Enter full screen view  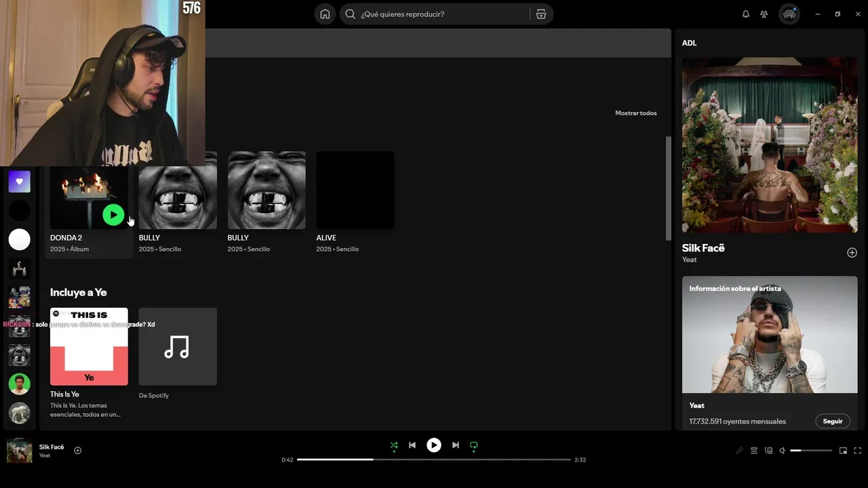pos(857,451)
